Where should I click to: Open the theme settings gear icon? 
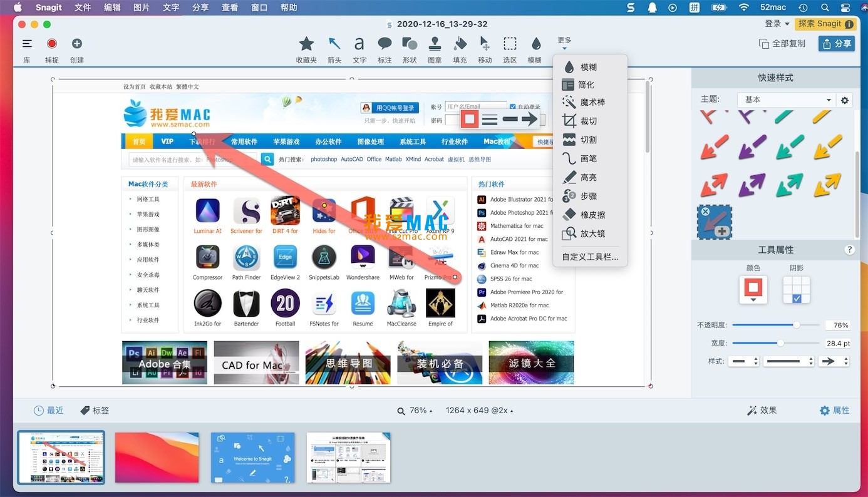point(845,100)
